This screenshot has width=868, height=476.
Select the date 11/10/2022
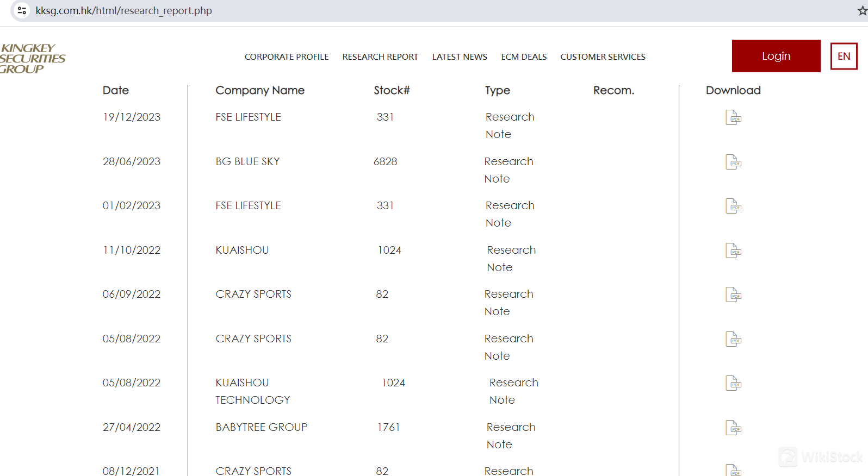(132, 250)
